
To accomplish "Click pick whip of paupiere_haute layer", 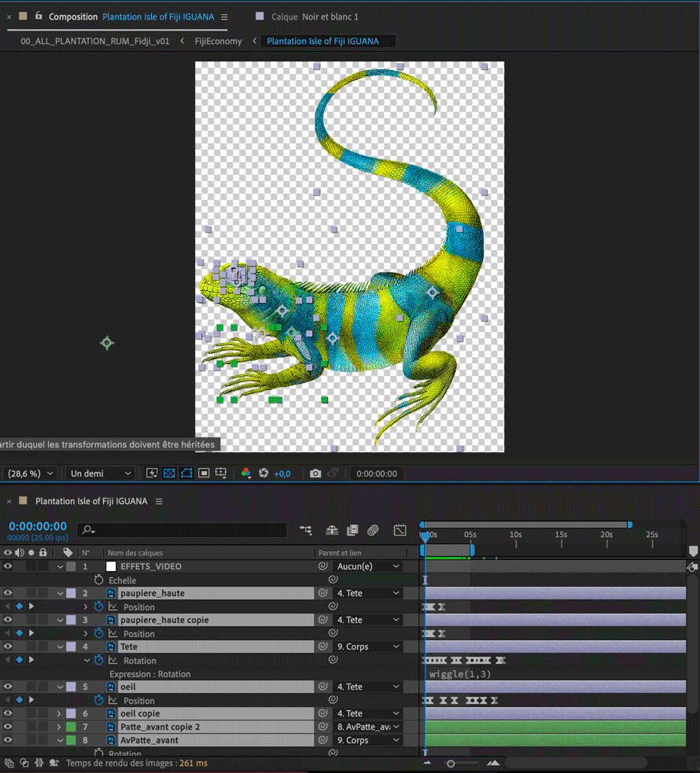I will tap(323, 593).
